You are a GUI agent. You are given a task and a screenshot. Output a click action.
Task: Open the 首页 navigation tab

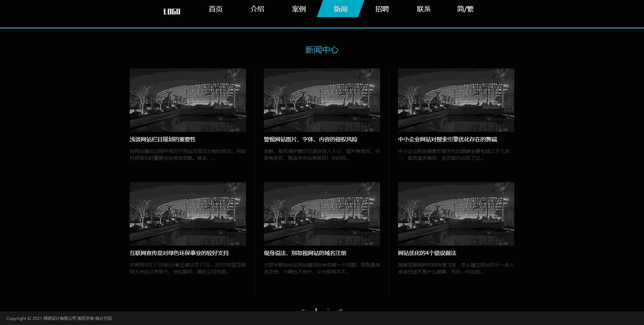click(x=216, y=9)
